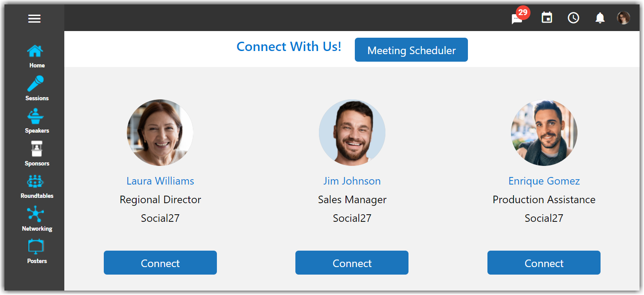Open the calendar icon in top bar
Screen dimensions: 644x295
[547, 18]
